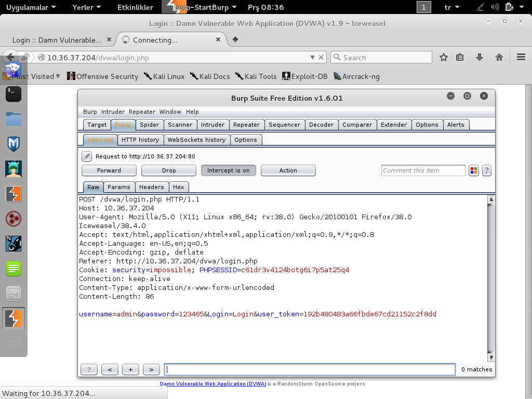Launch Metasploit from the dock
Screen dimensions: 532x399
14,144
